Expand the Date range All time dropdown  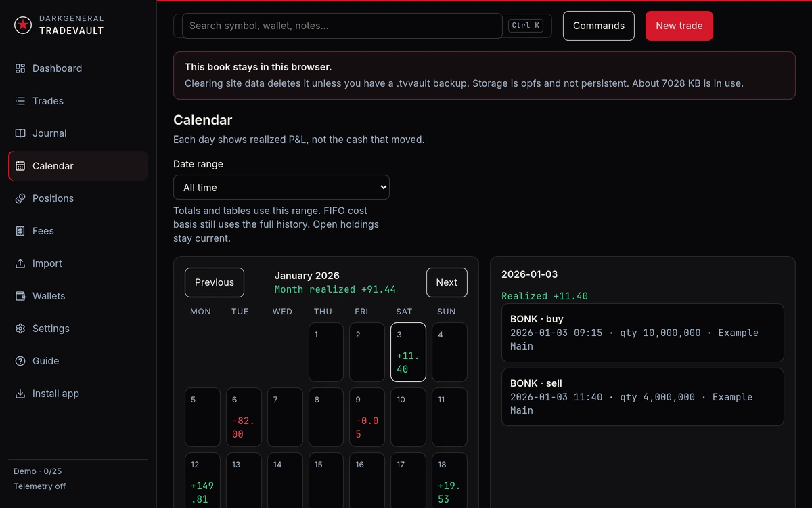point(281,188)
